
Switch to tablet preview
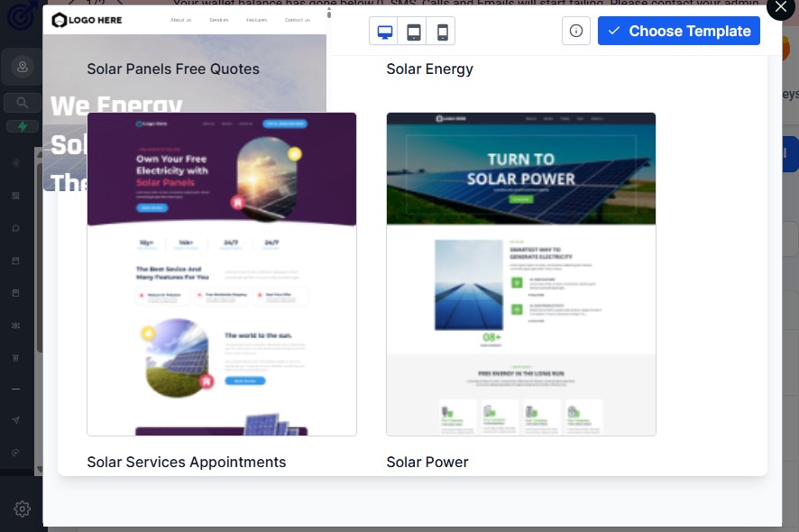click(413, 31)
